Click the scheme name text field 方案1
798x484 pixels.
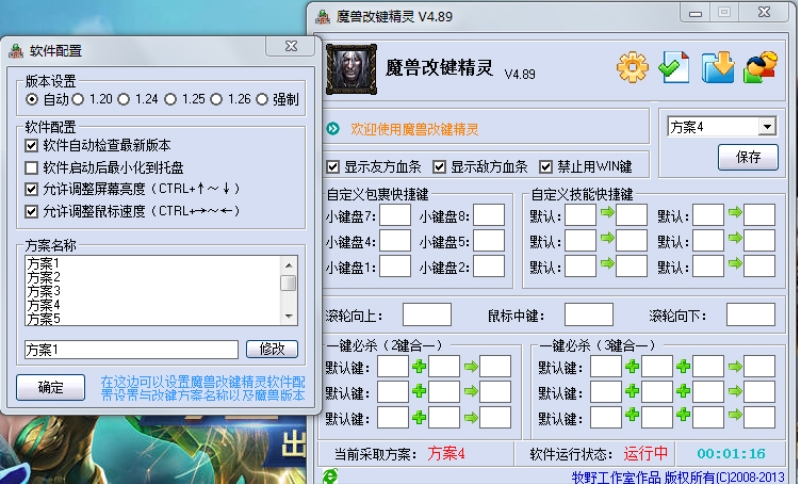[x=131, y=350]
